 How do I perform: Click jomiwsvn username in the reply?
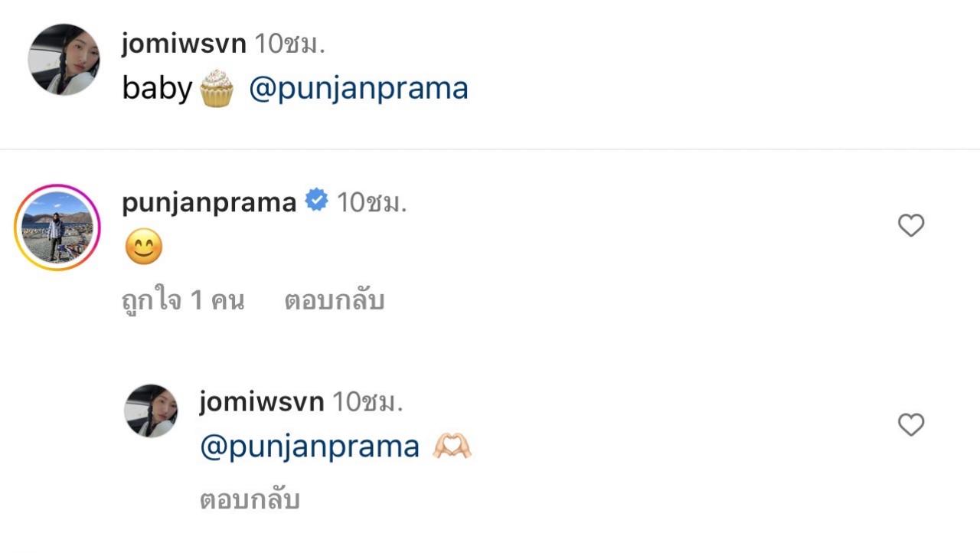(x=261, y=401)
